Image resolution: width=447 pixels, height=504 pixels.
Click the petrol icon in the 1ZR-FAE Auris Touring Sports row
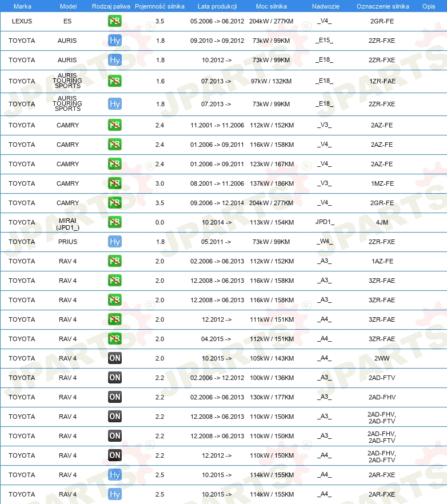[x=115, y=81]
